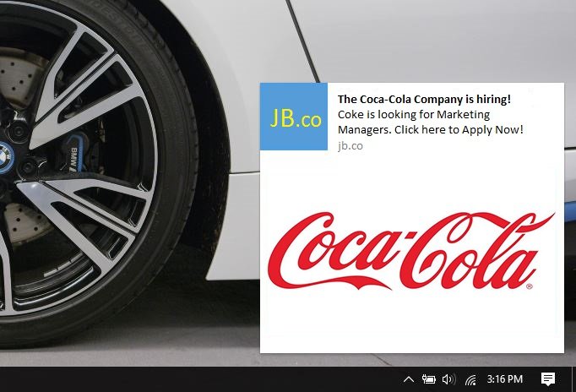Open the Wi-Fi network icon
Image resolution: width=576 pixels, height=392 pixels.
tap(470, 379)
